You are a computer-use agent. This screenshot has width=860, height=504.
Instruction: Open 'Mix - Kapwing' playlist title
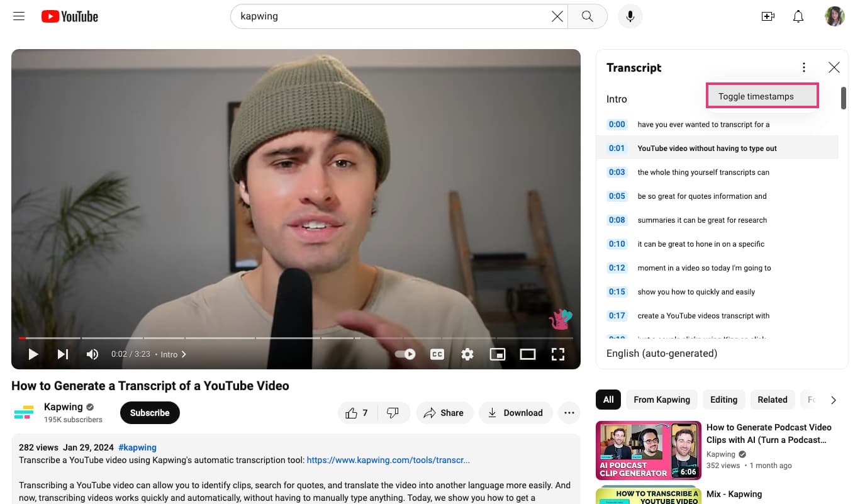[734, 494]
